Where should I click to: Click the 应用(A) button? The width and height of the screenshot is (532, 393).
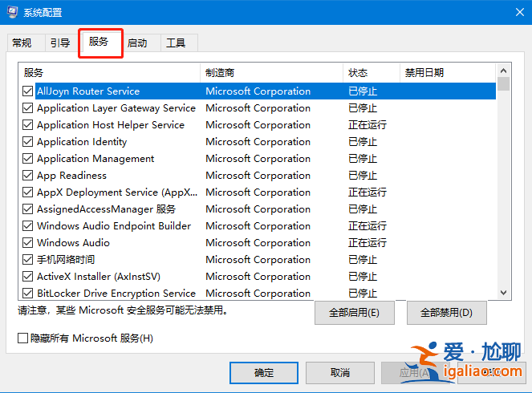pos(416,373)
